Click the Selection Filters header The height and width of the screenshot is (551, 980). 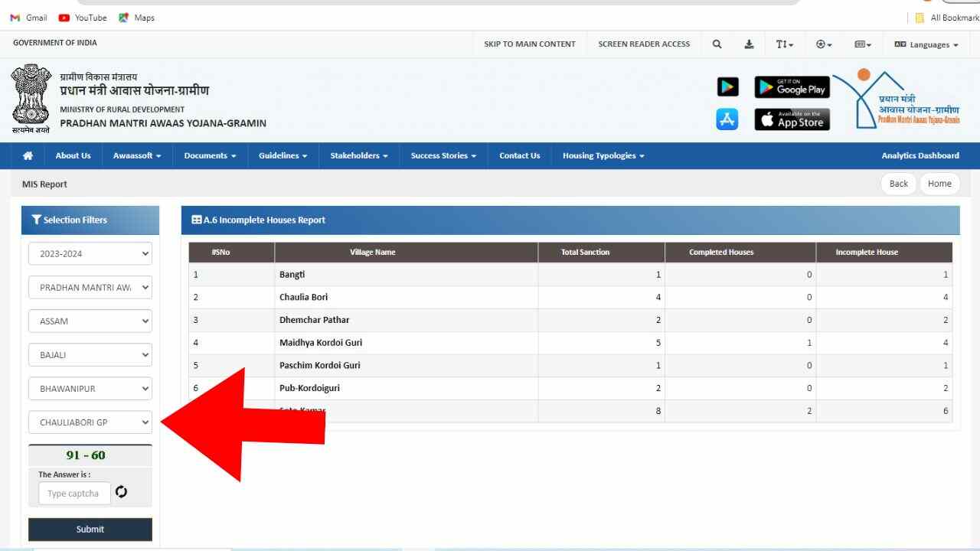pyautogui.click(x=90, y=220)
